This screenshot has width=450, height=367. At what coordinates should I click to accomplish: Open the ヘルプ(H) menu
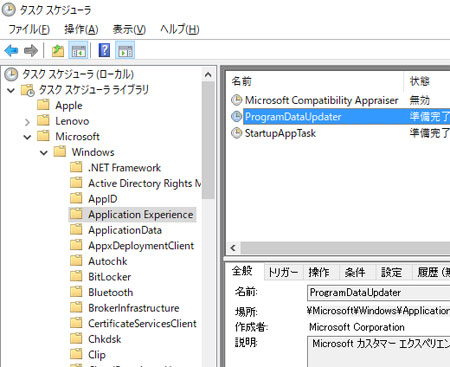[180, 30]
